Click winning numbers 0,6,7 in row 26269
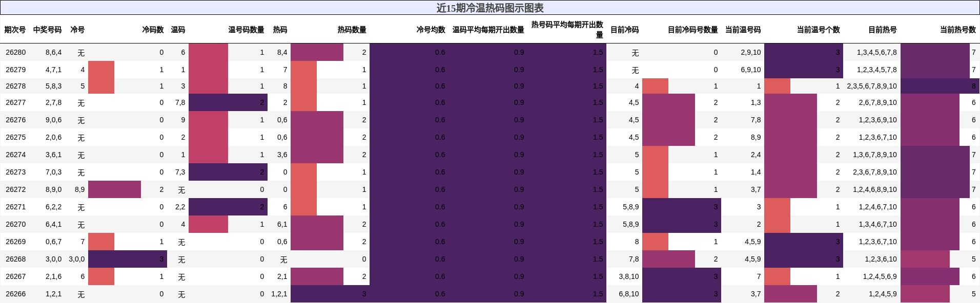This screenshot has height=303, width=980. point(53,242)
